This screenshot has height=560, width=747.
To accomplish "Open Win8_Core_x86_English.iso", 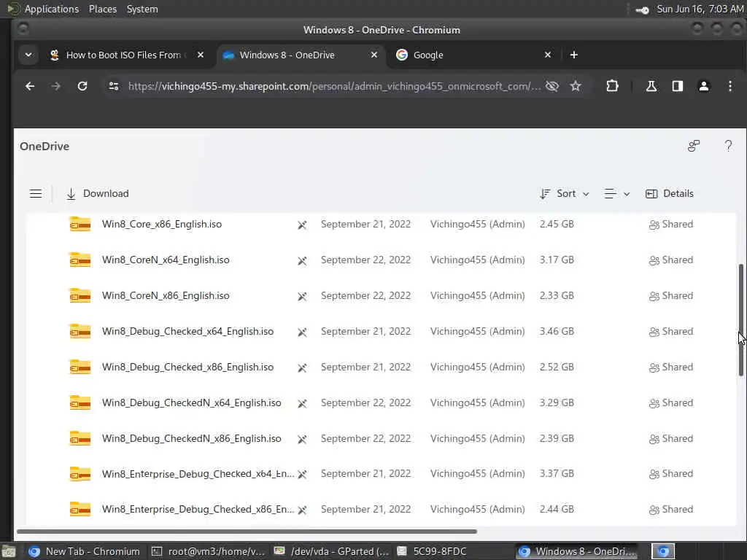I will (x=161, y=225).
